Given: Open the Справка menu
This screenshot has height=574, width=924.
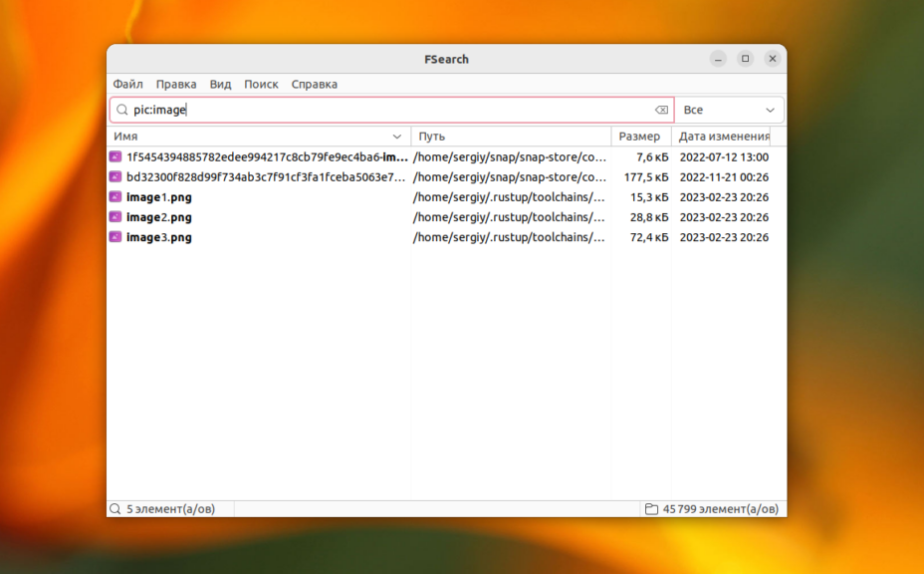Looking at the screenshot, I should pos(314,85).
